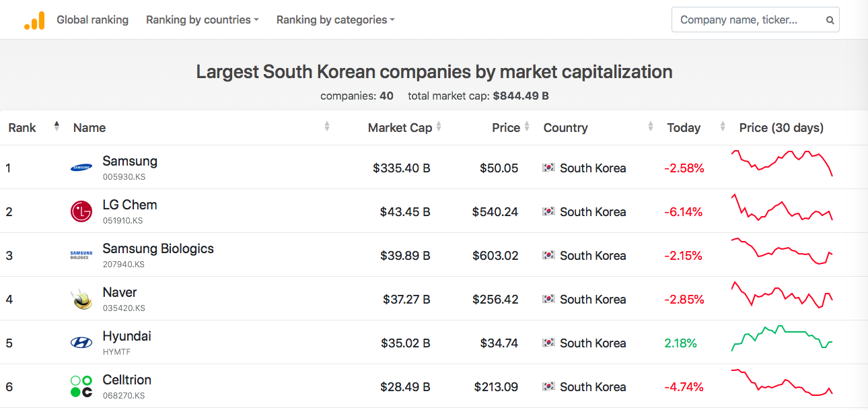Click South Korea flag in Samsung row
868x410 pixels.
[548, 168]
